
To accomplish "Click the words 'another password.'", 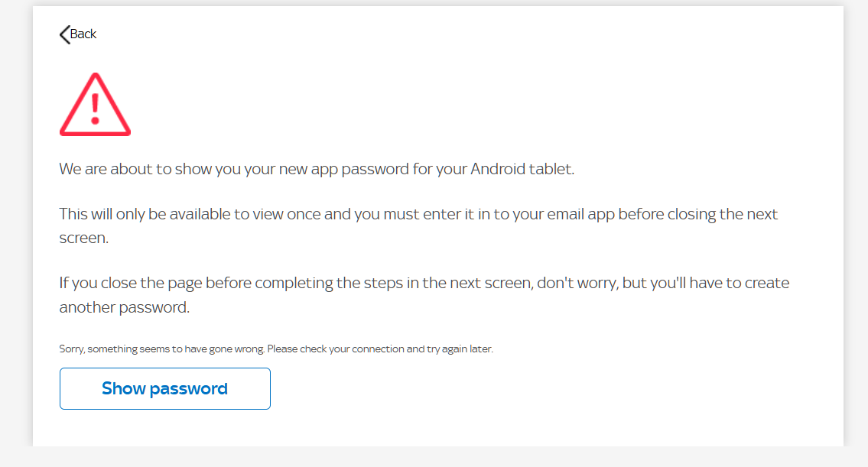I will click(x=124, y=307).
